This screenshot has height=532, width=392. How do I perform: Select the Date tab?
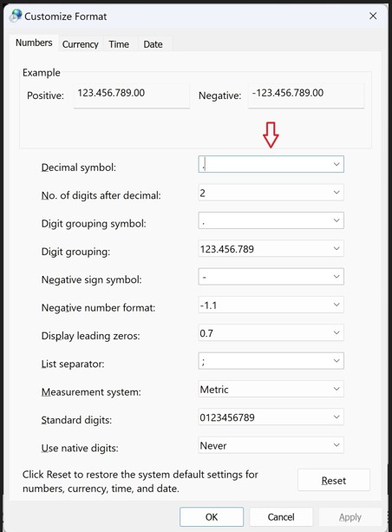coord(153,44)
